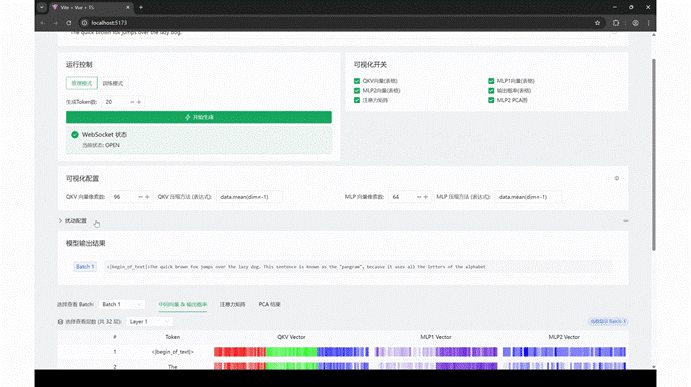Switch to the PCA results tab
Screen dimensions: 691x387
tap(270, 305)
